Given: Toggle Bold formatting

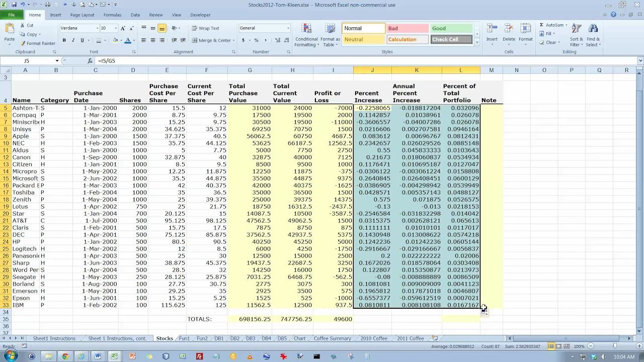Looking at the screenshot, I should (64, 40).
